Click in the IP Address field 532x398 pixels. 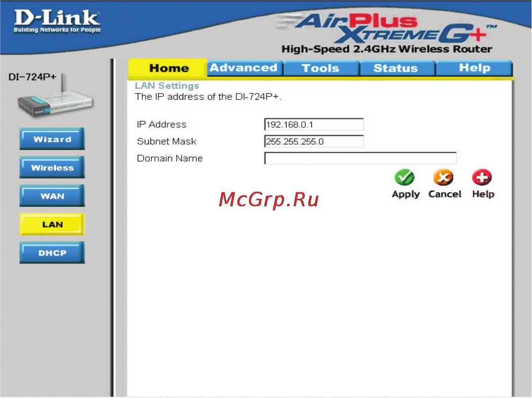tap(314, 124)
